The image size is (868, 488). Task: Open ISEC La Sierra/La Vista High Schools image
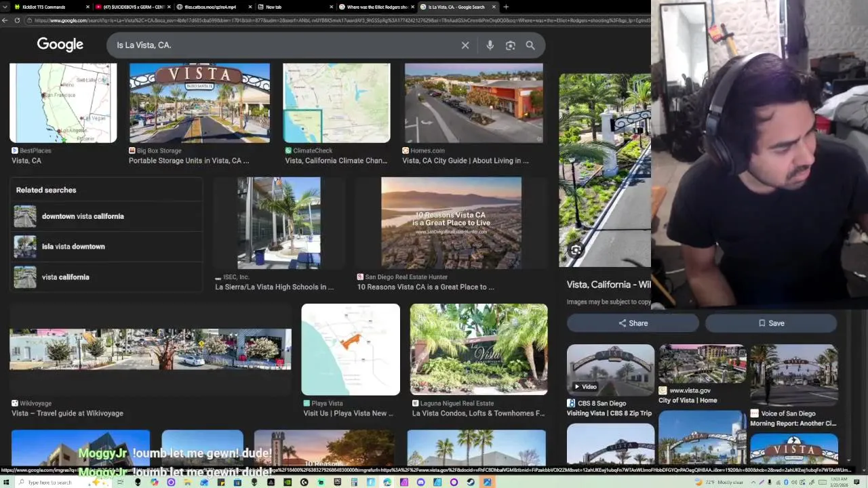[x=279, y=223]
